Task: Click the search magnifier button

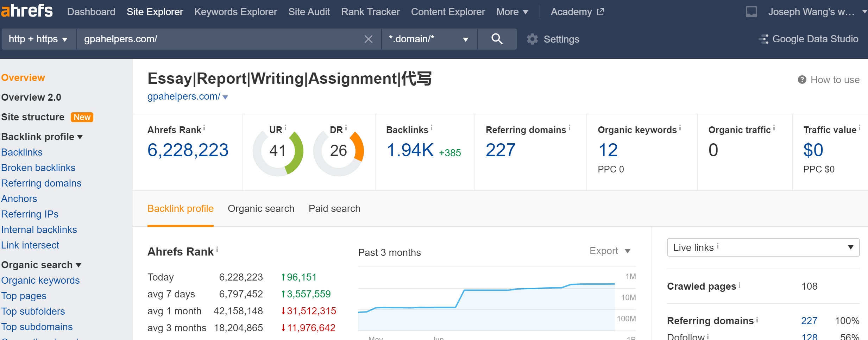Action: 497,39
